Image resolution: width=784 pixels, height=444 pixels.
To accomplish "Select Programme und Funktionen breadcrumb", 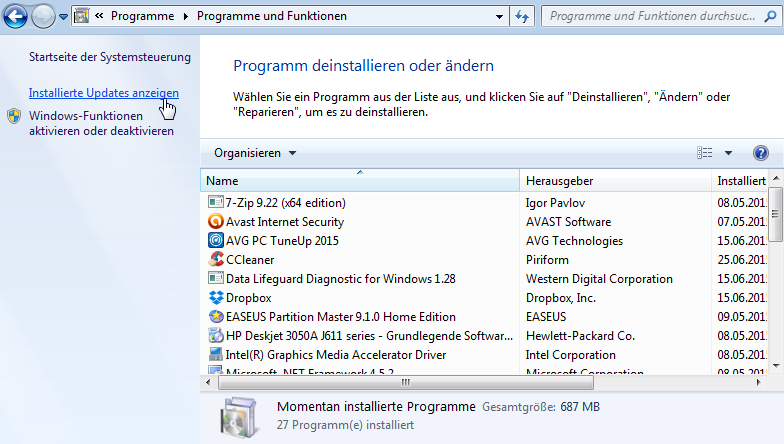I will 272,16.
